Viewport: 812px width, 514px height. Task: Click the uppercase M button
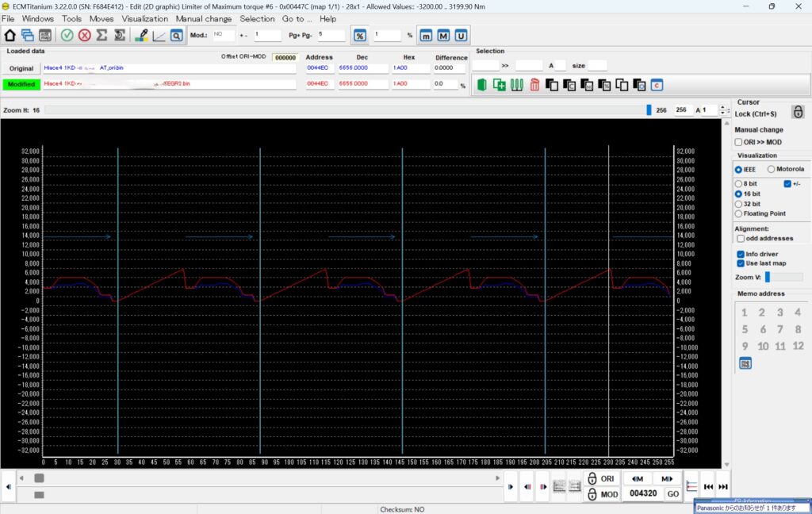click(x=443, y=35)
